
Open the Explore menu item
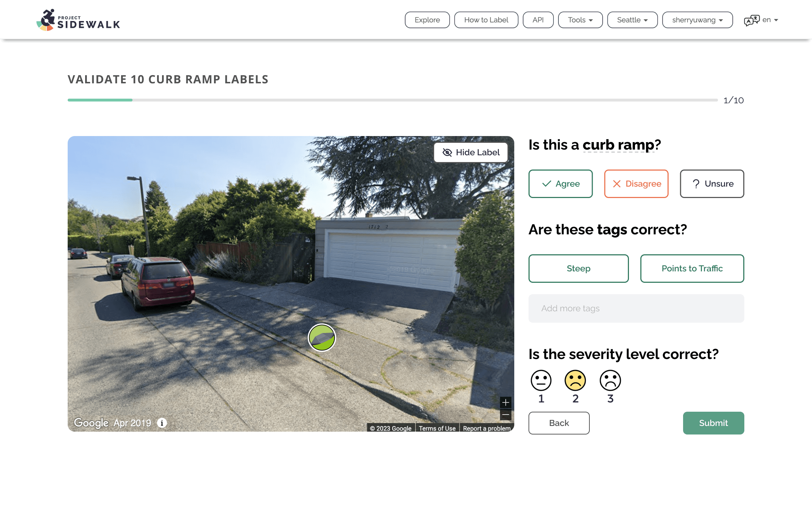point(427,20)
